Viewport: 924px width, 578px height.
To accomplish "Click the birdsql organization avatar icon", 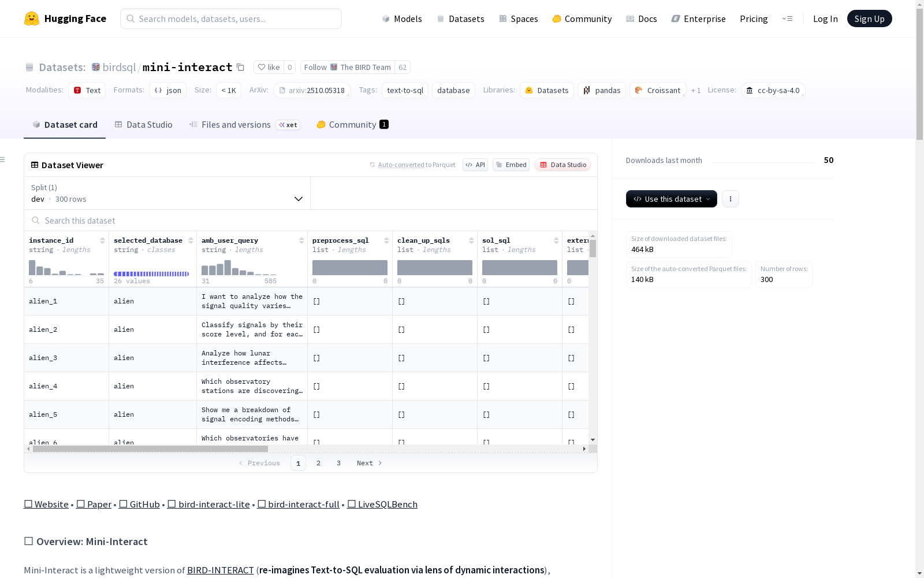I will pos(96,67).
